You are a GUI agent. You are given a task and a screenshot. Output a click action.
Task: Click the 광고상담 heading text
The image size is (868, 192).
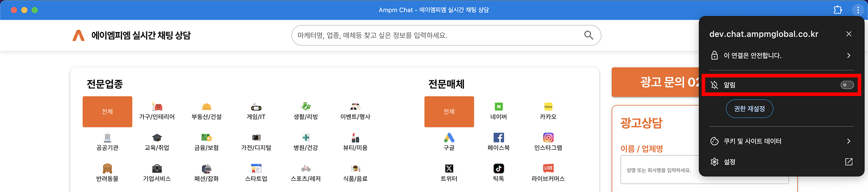tap(641, 123)
